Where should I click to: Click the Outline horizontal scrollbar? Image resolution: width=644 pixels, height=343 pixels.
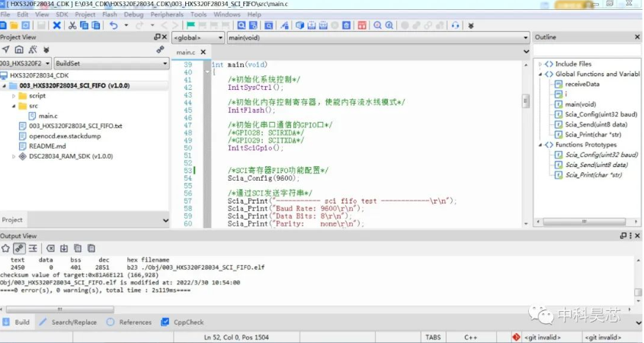click(x=584, y=222)
